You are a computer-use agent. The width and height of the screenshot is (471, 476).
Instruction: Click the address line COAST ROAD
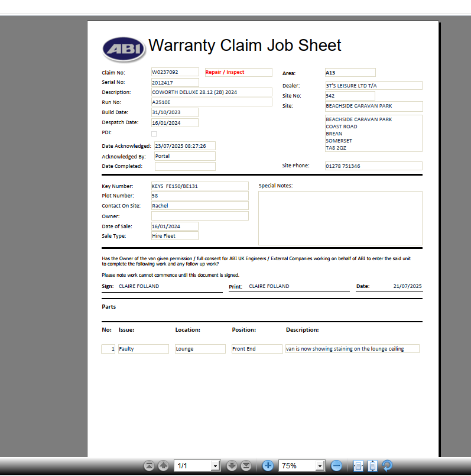pyautogui.click(x=342, y=127)
